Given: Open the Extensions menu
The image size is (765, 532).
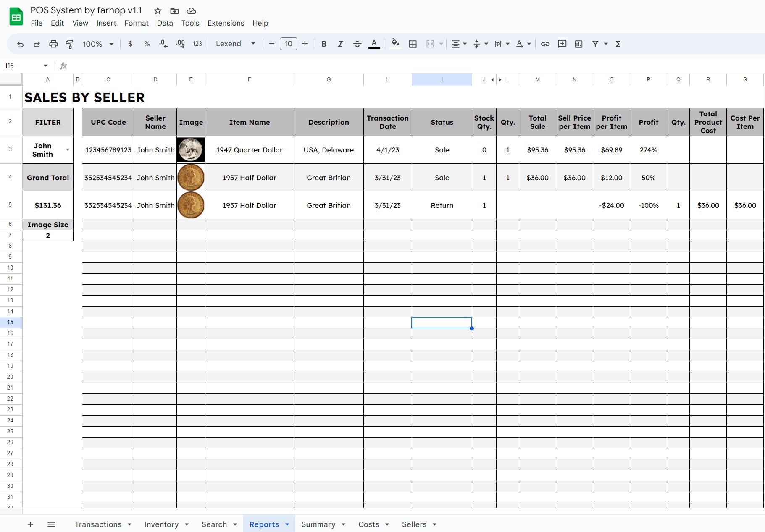Looking at the screenshot, I should 226,23.
